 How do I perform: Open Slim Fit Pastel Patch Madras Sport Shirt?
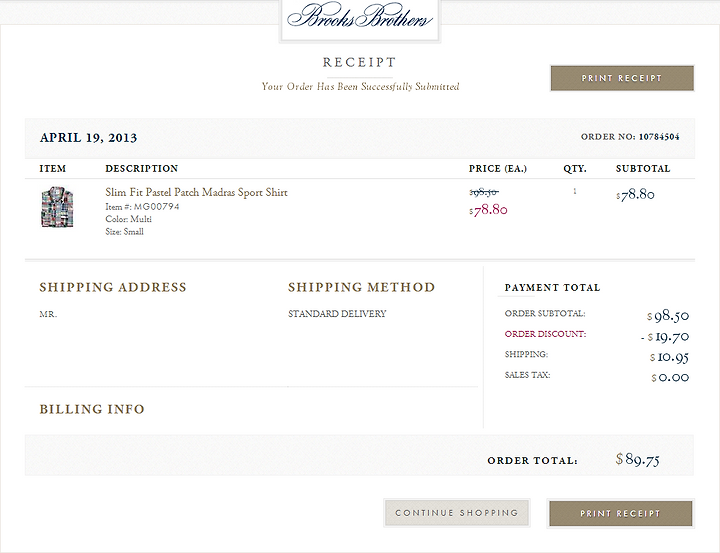click(197, 192)
